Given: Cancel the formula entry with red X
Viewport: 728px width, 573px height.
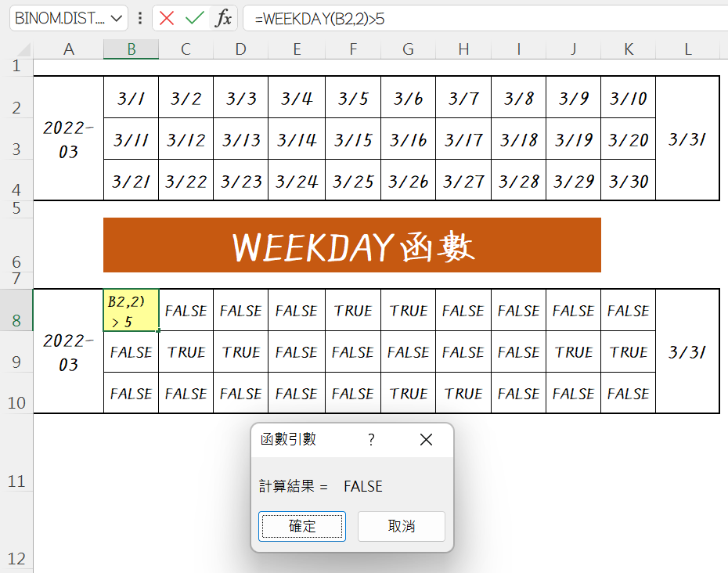Looking at the screenshot, I should pyautogui.click(x=166, y=19).
